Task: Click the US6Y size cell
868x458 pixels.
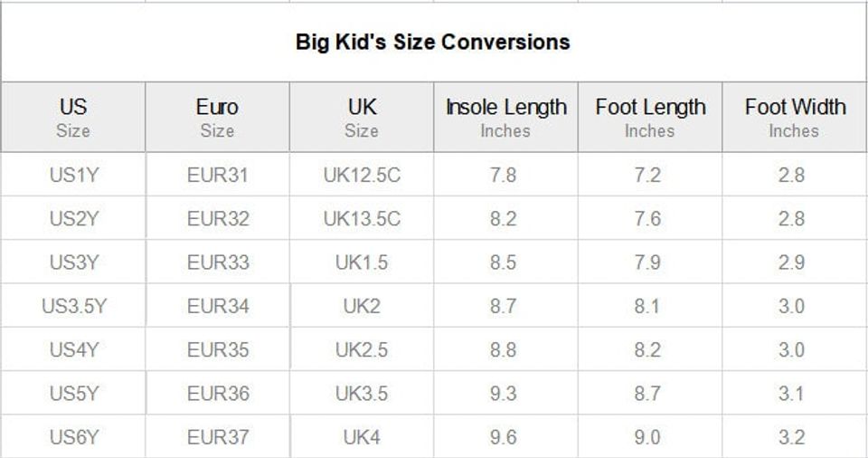Action: (x=73, y=437)
